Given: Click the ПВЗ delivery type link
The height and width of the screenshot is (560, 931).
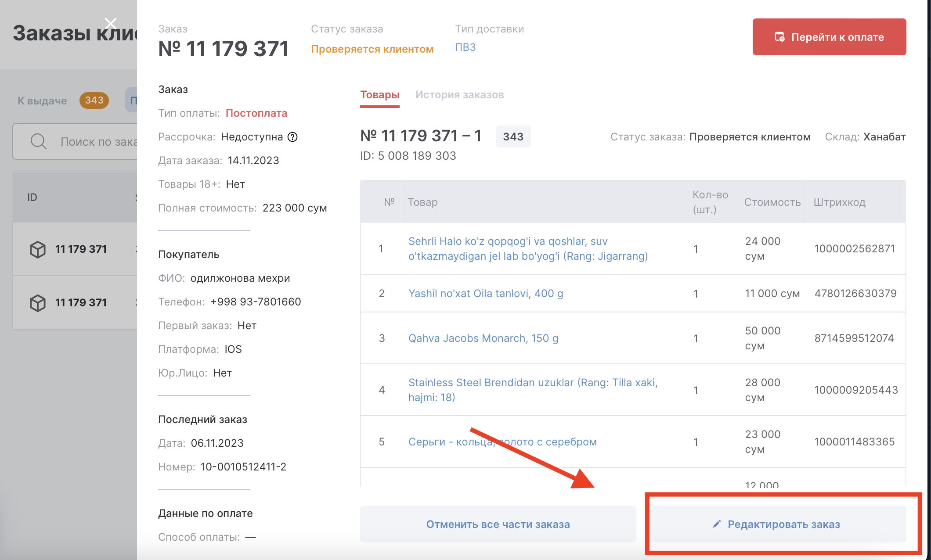Looking at the screenshot, I should [465, 47].
